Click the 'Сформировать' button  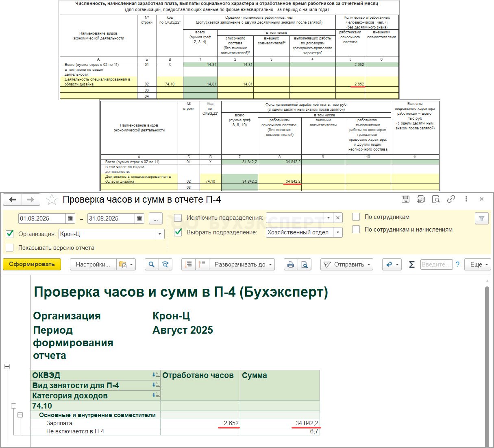click(x=32, y=264)
